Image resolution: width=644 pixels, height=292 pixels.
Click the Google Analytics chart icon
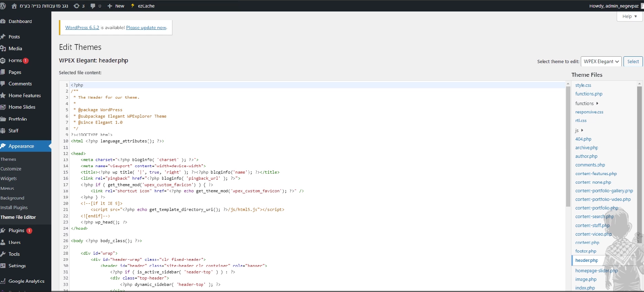pyautogui.click(x=3, y=281)
